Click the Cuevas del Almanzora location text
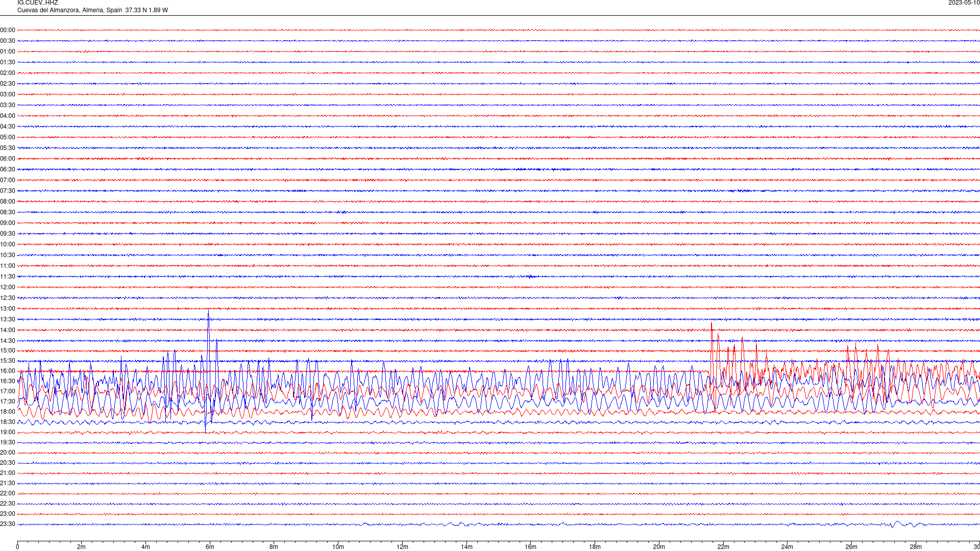 pyautogui.click(x=92, y=10)
